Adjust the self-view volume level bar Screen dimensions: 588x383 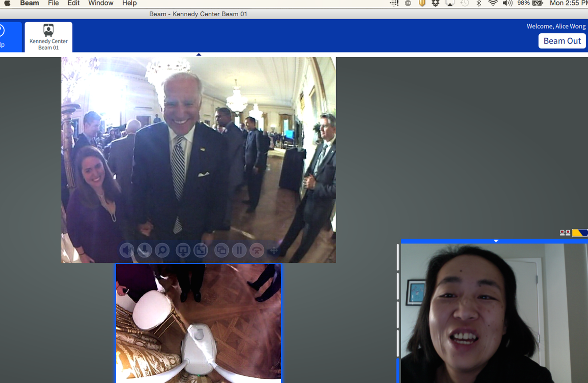point(398,313)
